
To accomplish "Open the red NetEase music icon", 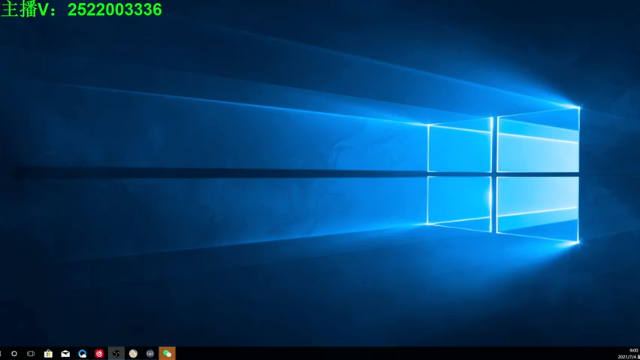I will [x=99, y=354].
